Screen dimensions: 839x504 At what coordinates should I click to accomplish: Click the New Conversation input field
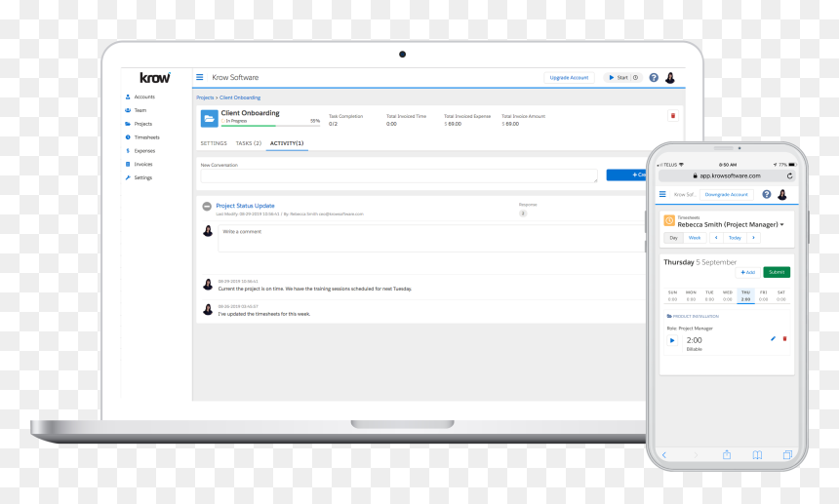[399, 175]
